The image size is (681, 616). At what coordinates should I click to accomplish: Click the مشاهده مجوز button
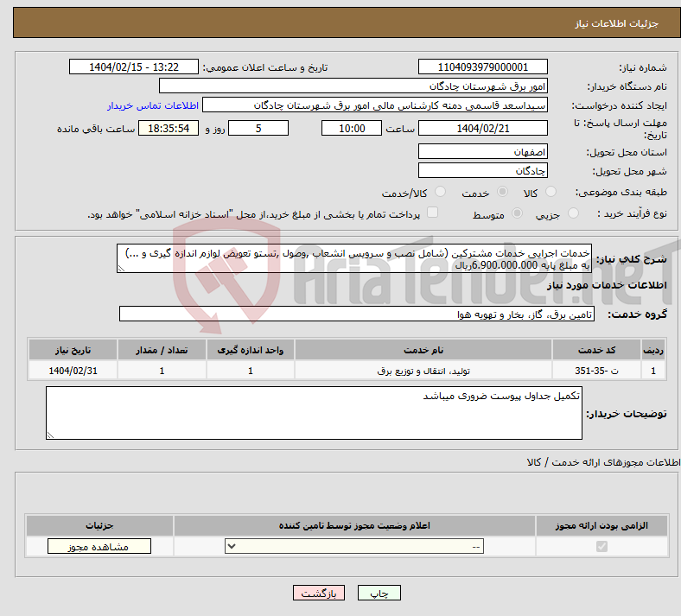tap(99, 546)
